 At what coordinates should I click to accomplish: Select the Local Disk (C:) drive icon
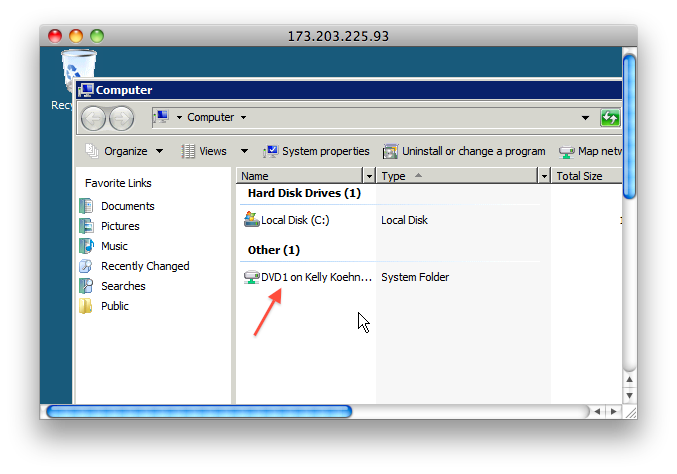pos(252,219)
